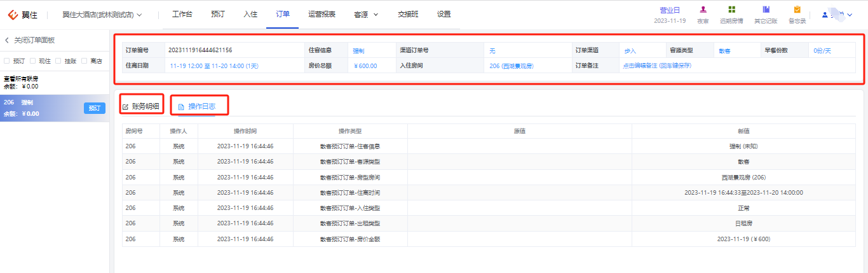Click the 原值 column header
Viewport: 868px width, 273px height.
[520, 131]
